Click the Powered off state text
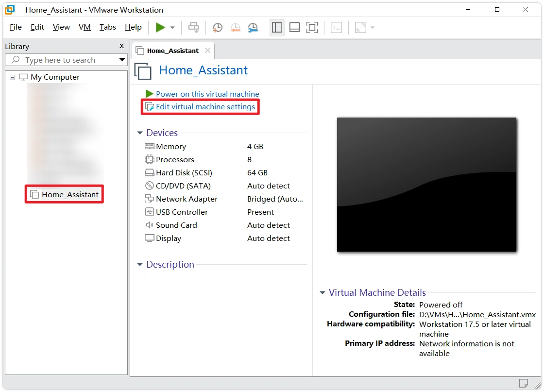Viewport: 544px width, 392px height. pos(441,305)
